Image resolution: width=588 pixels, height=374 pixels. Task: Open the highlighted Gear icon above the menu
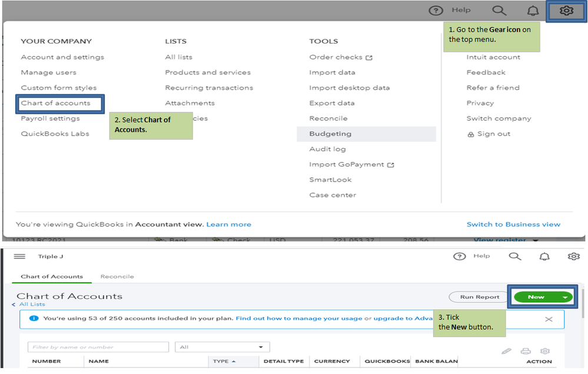point(566,11)
